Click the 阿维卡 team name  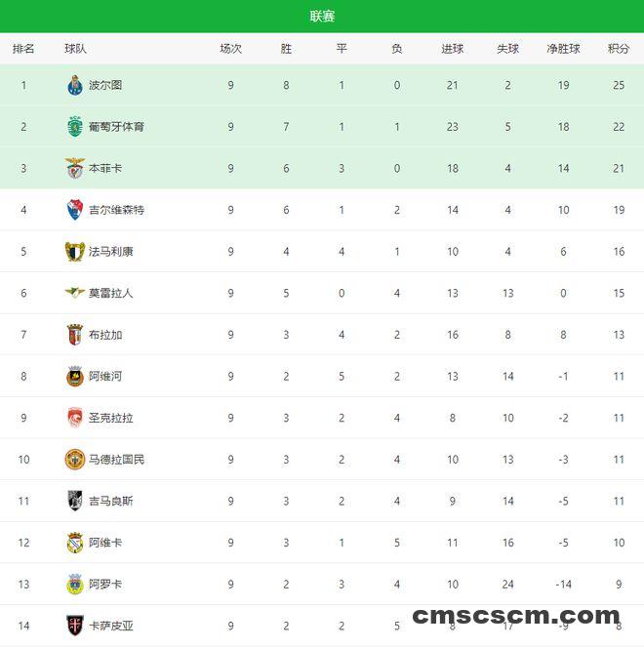click(x=105, y=543)
